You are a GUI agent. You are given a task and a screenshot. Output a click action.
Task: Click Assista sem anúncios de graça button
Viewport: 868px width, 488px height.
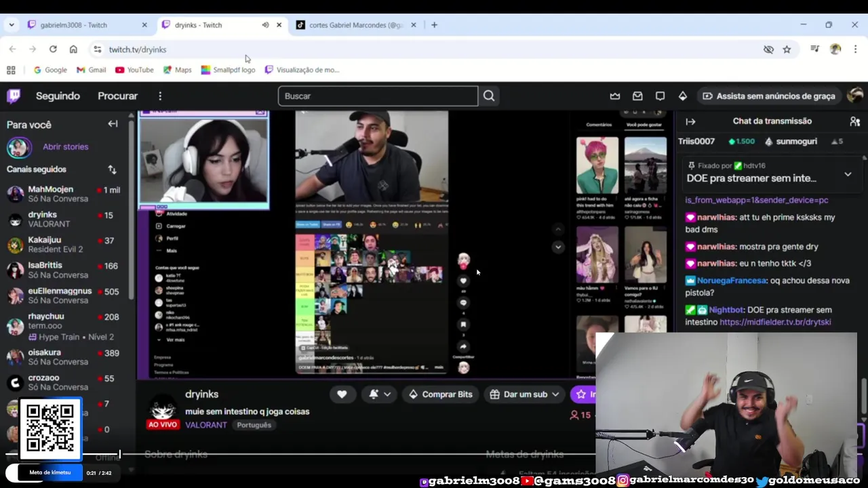[x=769, y=96]
